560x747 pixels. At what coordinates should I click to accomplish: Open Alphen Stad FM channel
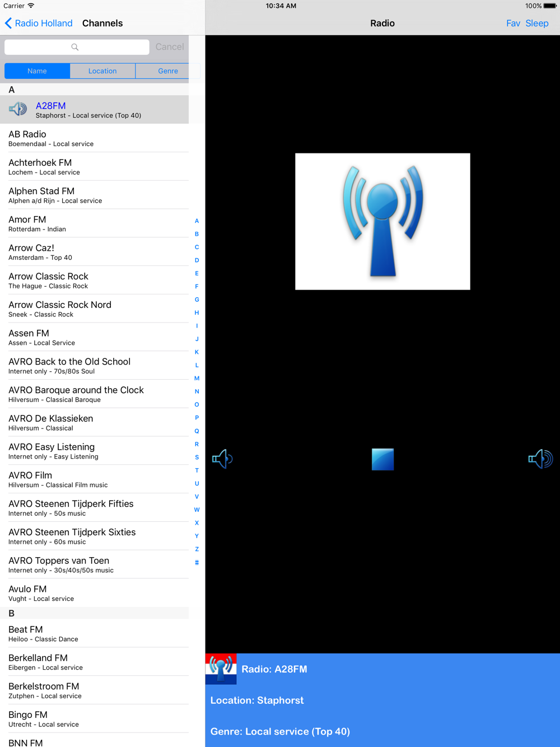(94, 195)
